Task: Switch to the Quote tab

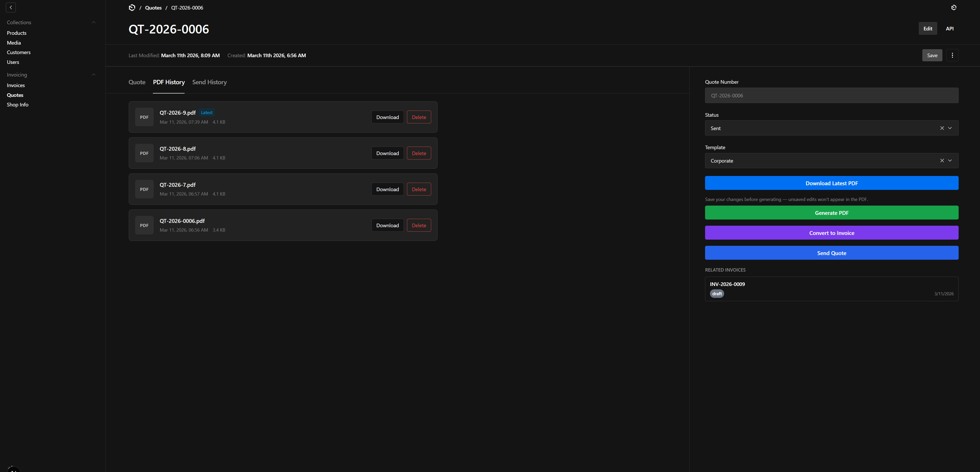Action: [137, 82]
